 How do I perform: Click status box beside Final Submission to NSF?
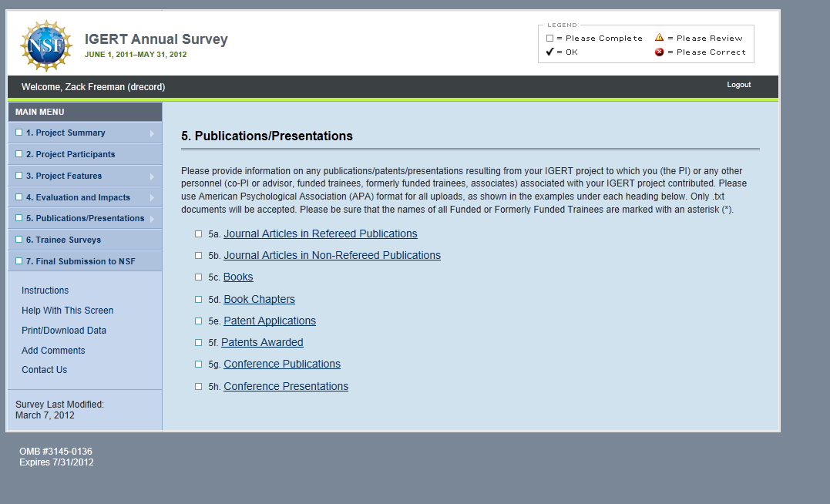tap(19, 261)
